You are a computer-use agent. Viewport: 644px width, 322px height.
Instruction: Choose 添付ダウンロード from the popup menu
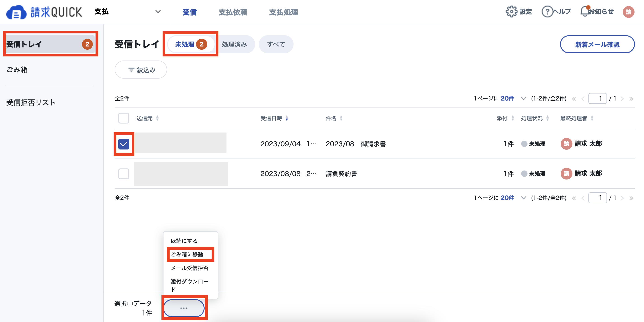tap(189, 285)
